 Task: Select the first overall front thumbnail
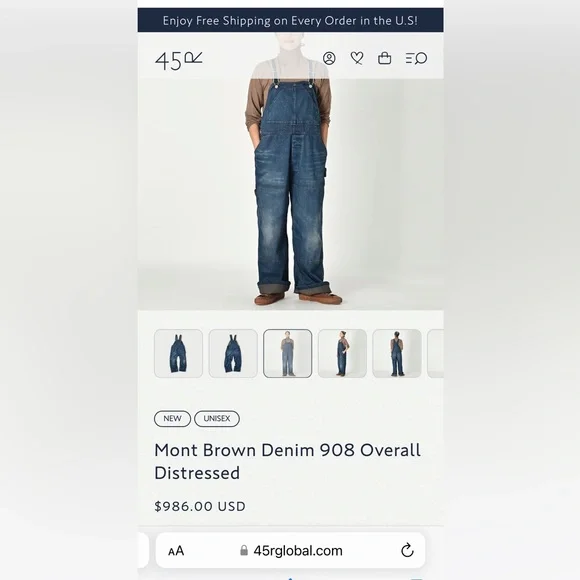pos(178,353)
